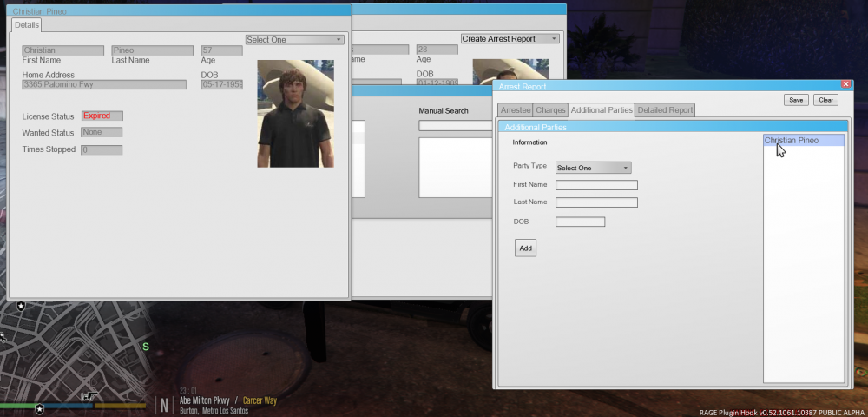This screenshot has height=417, width=868.
Task: Click Home Address field 3365 Palomino Fwy
Action: click(104, 85)
